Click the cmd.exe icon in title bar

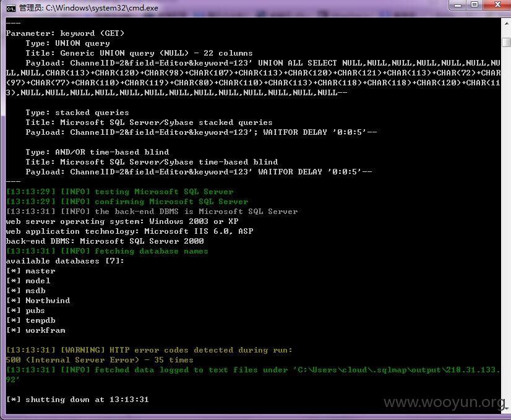11,8
